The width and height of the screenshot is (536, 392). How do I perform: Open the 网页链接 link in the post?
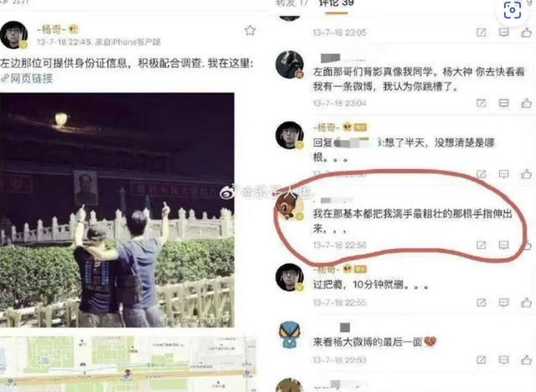pyautogui.click(x=27, y=79)
